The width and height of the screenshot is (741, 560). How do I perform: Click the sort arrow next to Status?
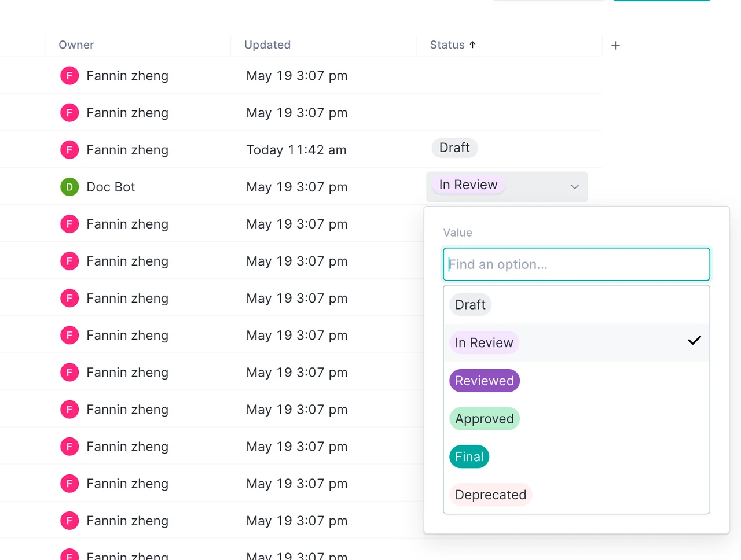pos(472,45)
